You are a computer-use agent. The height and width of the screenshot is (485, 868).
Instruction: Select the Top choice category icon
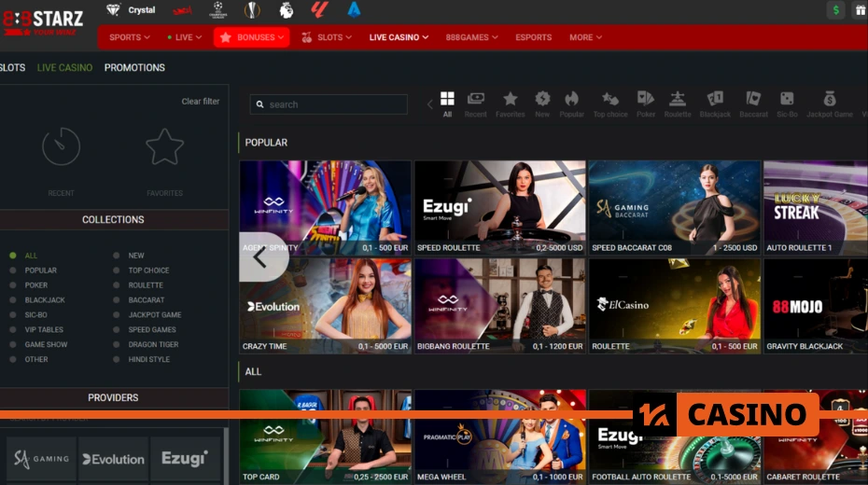610,104
